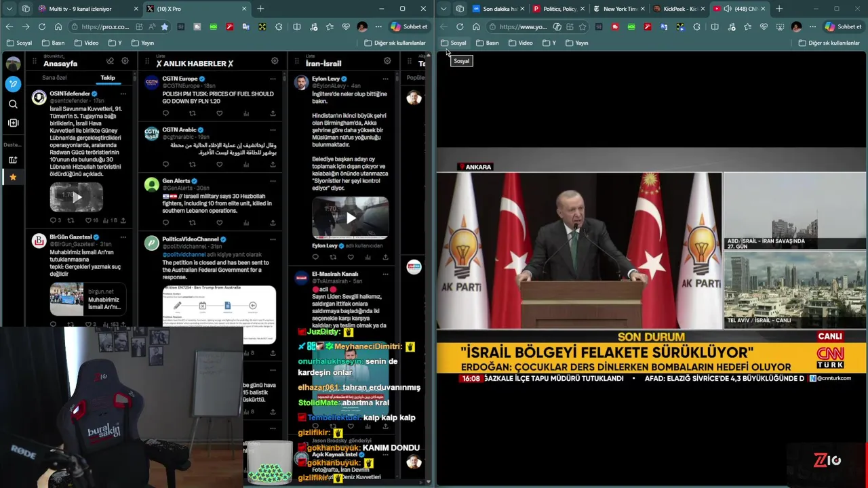
Task: Go home in left browser window
Action: tap(58, 26)
